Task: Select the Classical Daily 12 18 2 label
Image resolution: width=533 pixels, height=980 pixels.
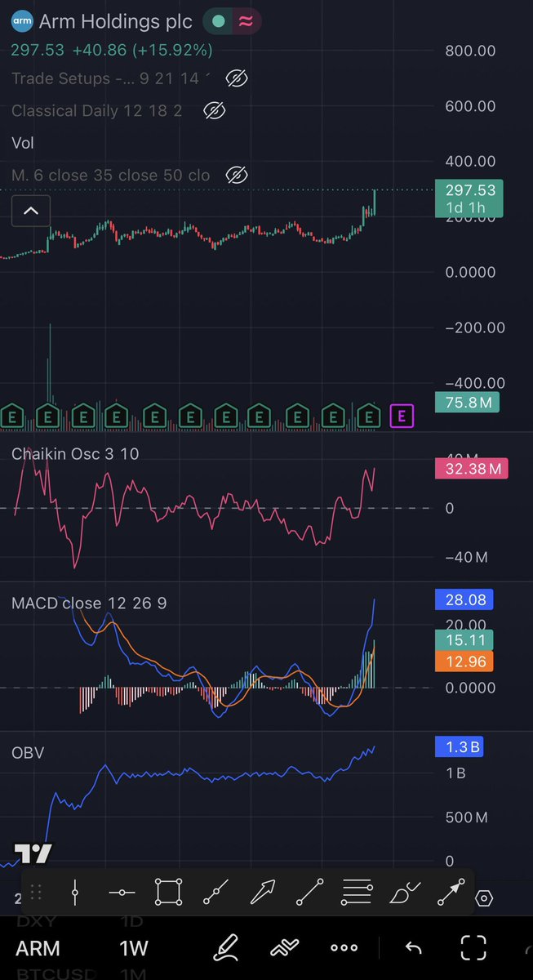Action: pos(96,110)
